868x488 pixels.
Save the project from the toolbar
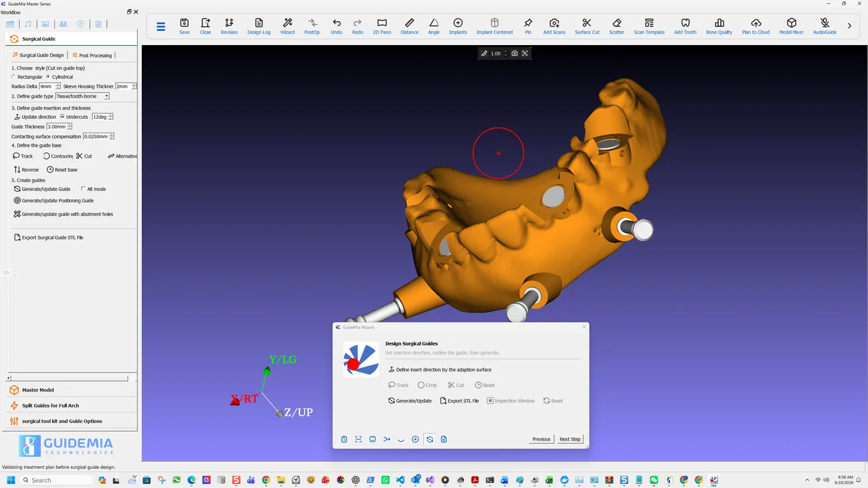pyautogui.click(x=184, y=26)
